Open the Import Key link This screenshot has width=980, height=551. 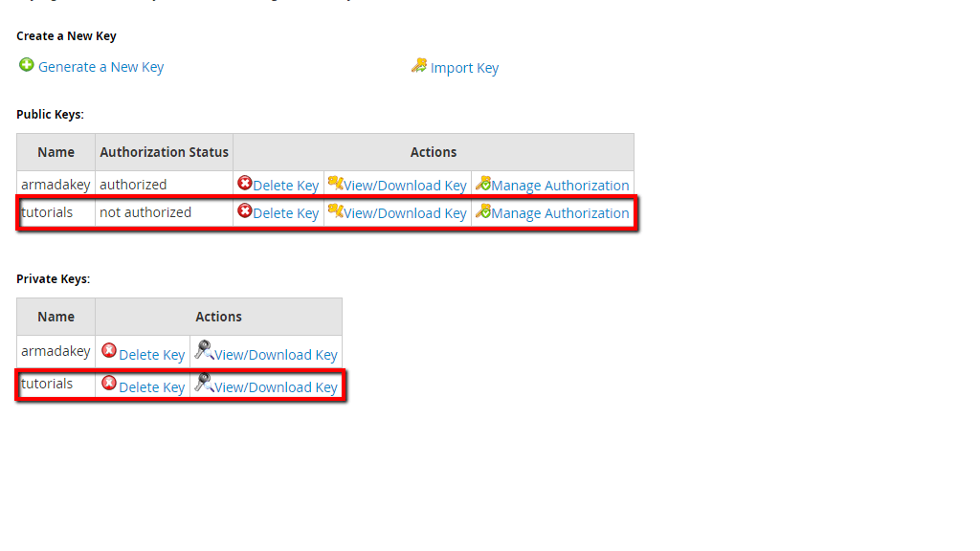pos(464,68)
